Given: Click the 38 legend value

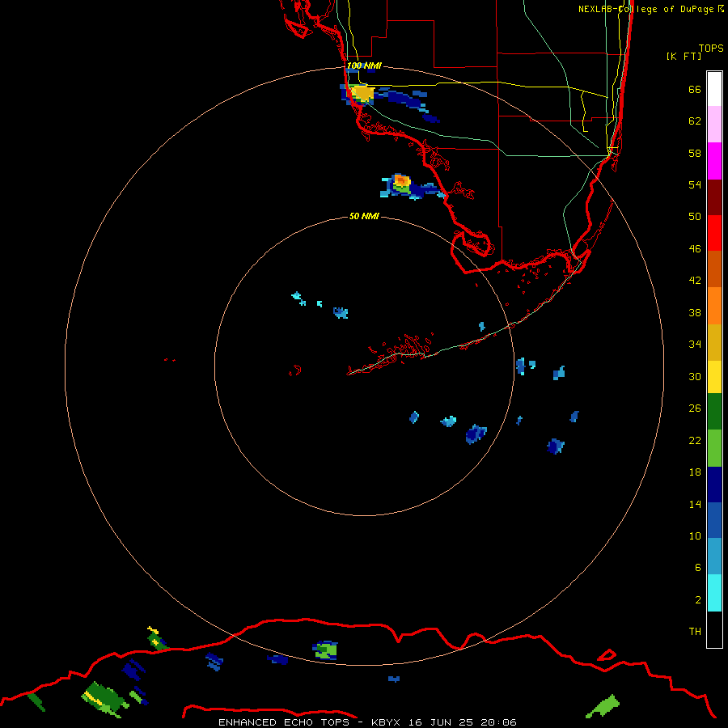Looking at the screenshot, I should (695, 312).
